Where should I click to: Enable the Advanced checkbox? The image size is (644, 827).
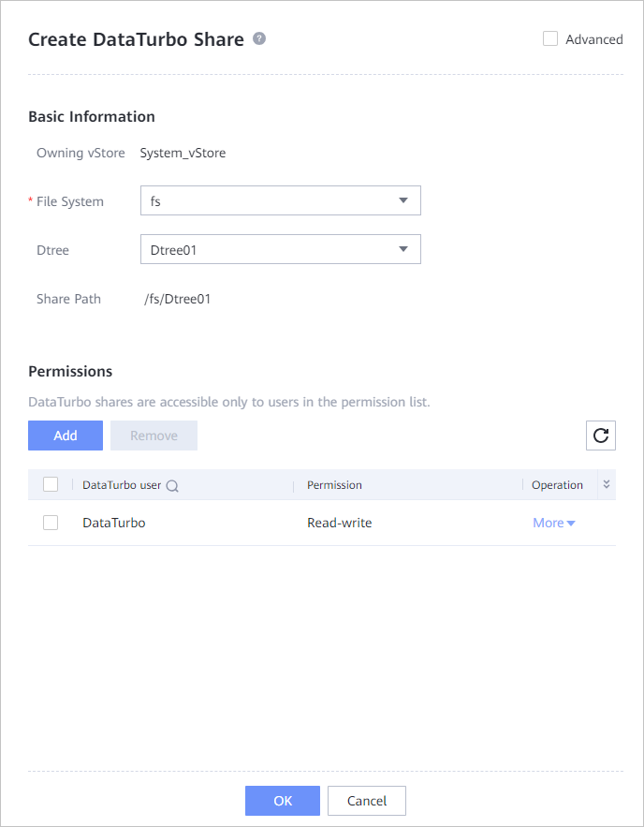pos(550,39)
